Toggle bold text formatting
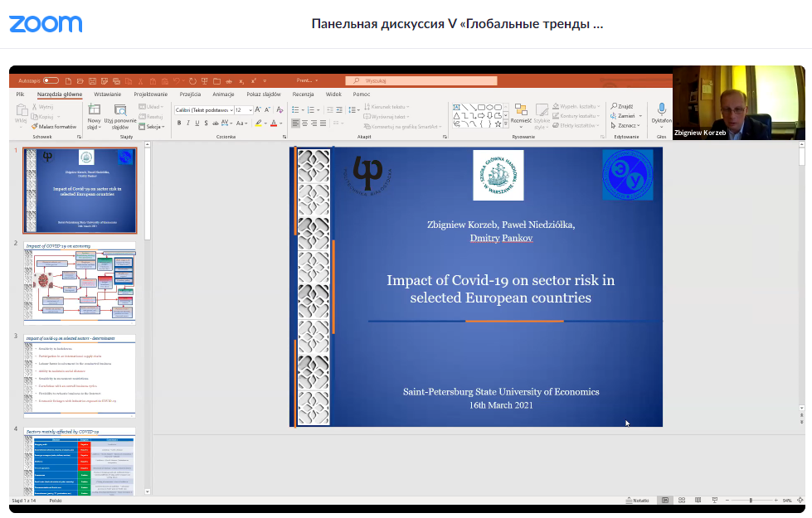Viewport: 812px width, 518px height. coord(179,123)
